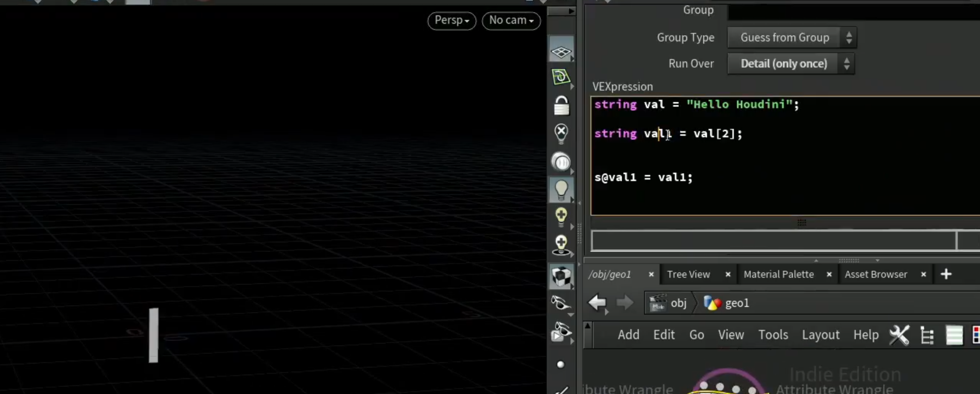Switch to the Tree View tab
980x394 pixels.
(688, 274)
